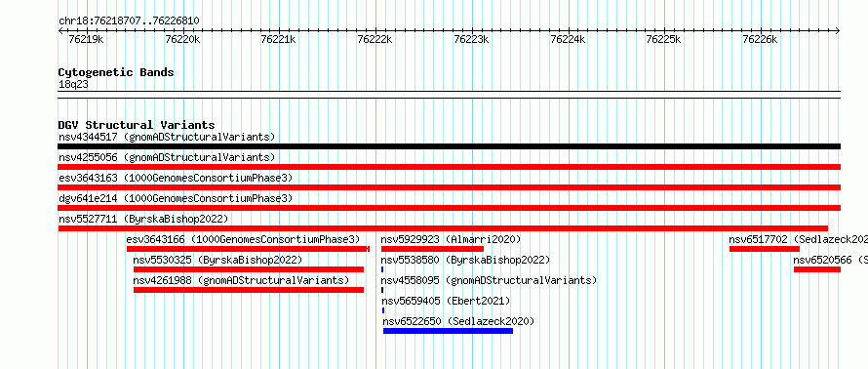The height and width of the screenshot is (369, 868).
Task: Click the red nsv4255056 variant bar
Action: tap(450, 167)
